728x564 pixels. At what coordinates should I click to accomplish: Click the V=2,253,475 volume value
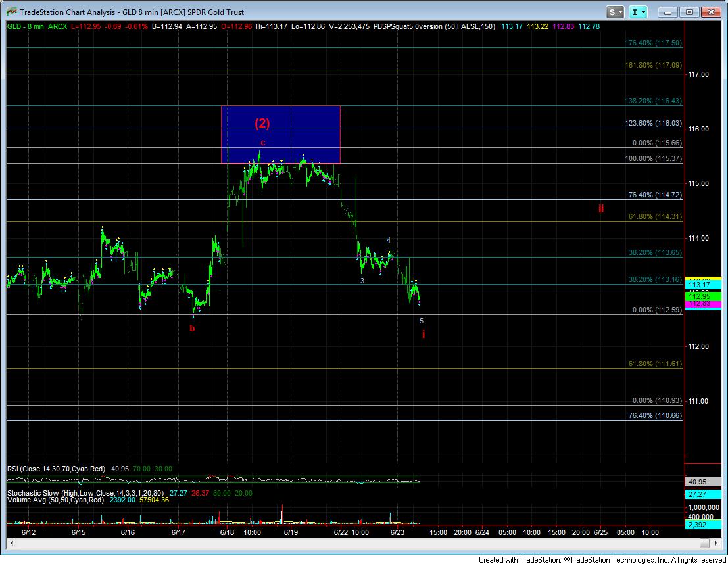point(349,26)
